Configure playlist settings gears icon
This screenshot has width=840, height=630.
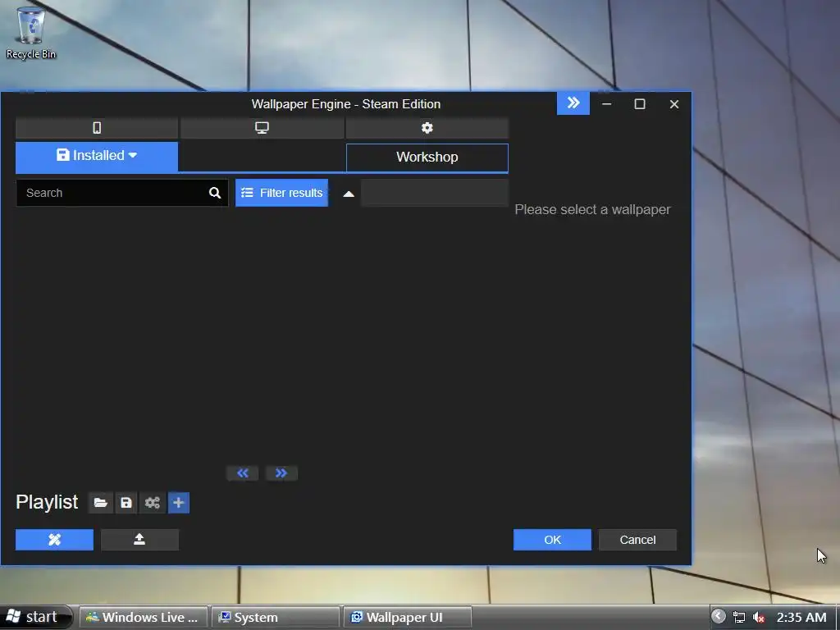(152, 503)
